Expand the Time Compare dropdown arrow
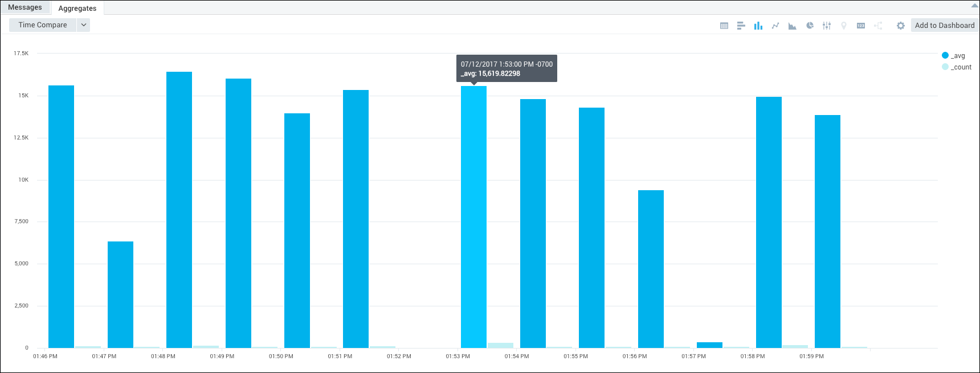The width and height of the screenshot is (980, 373). 84,25
